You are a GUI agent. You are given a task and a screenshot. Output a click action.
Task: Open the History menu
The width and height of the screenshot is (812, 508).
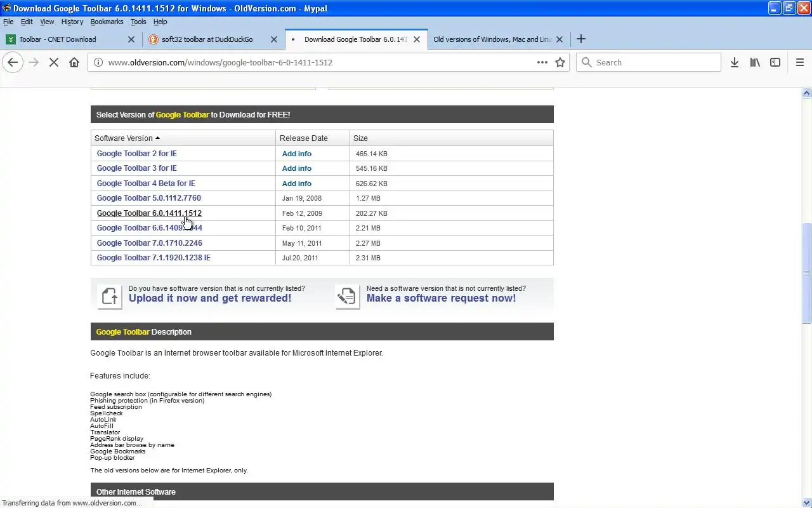click(x=72, y=22)
